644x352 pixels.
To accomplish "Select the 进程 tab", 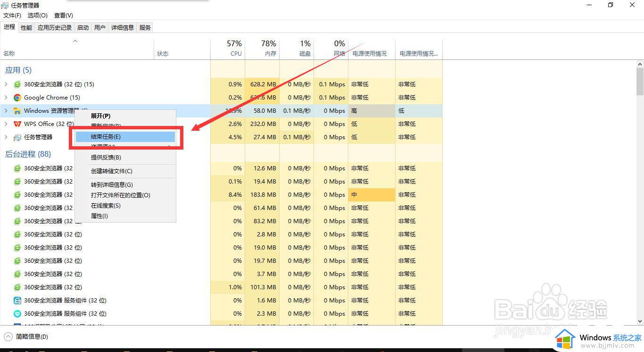I will (9, 27).
